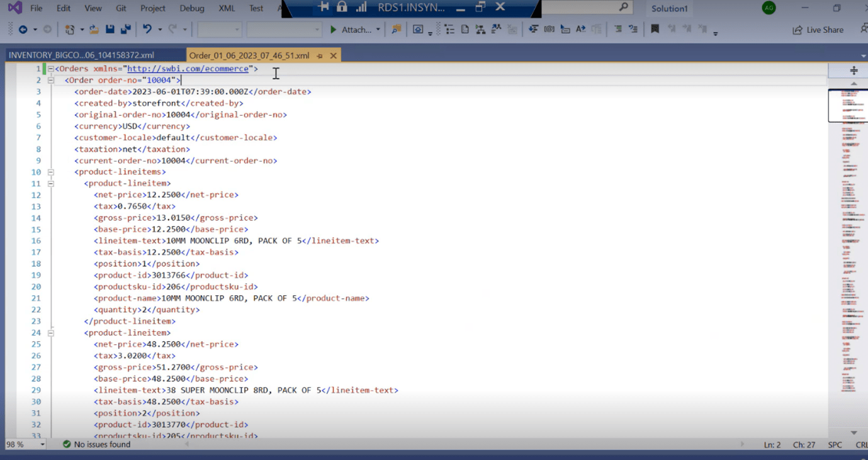This screenshot has height=460, width=868.
Task: Click the indent lines arrow icon
Action: click(533, 30)
